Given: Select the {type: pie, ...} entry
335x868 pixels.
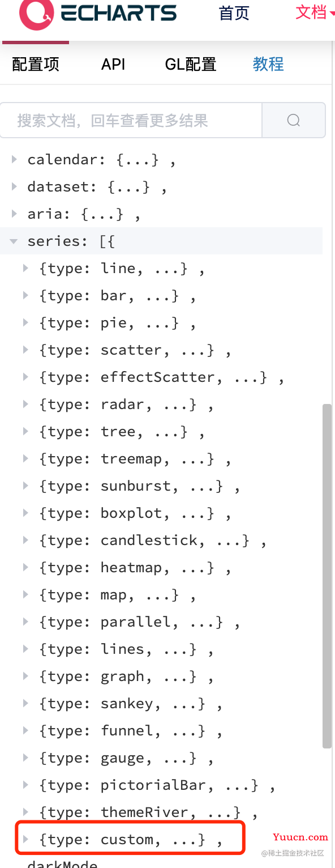Looking at the screenshot, I should point(118,323).
